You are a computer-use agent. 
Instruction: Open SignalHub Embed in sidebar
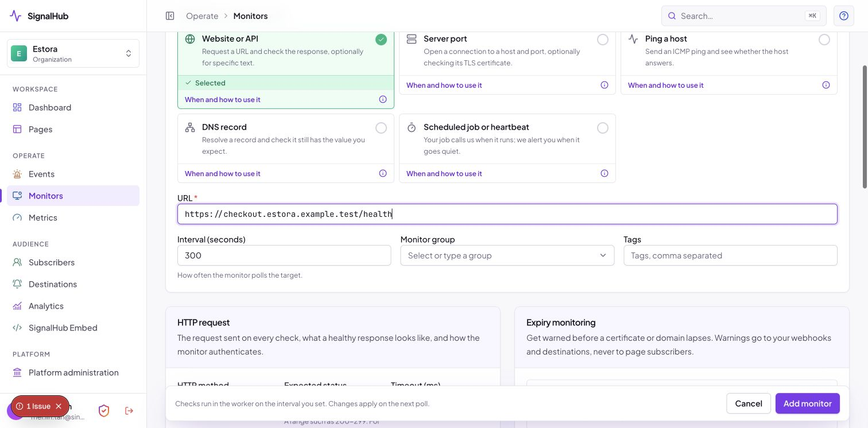[73, 328]
